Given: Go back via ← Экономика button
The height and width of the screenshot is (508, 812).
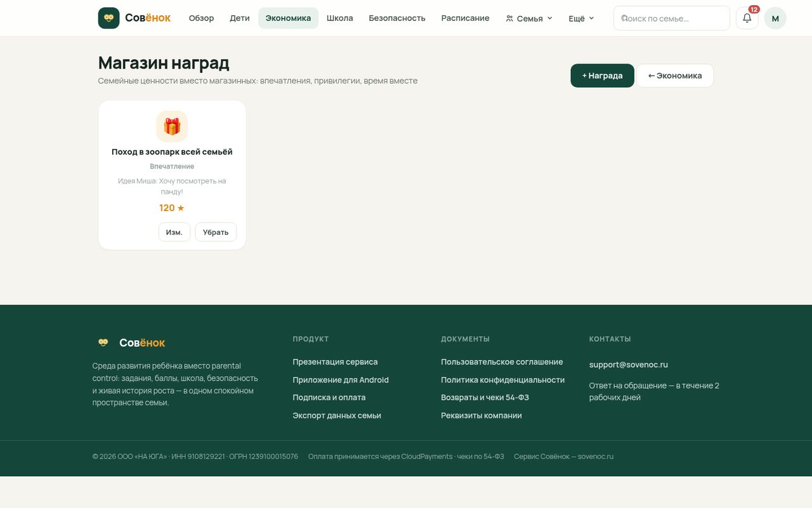Looking at the screenshot, I should (x=675, y=76).
